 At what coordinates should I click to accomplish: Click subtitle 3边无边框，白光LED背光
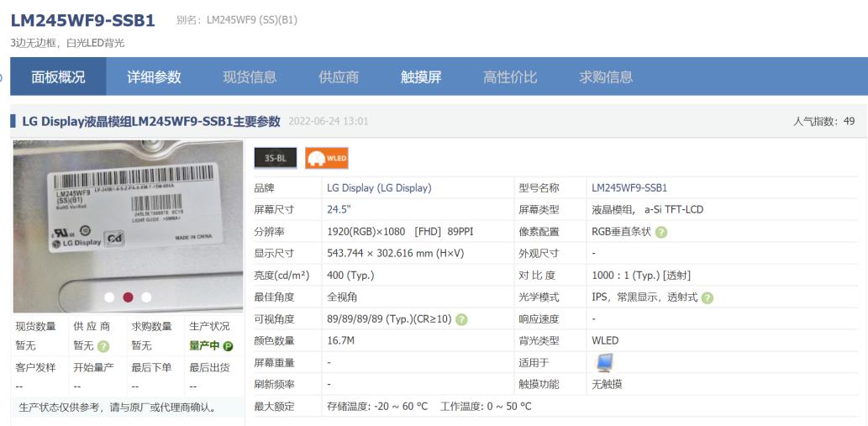coord(67,43)
